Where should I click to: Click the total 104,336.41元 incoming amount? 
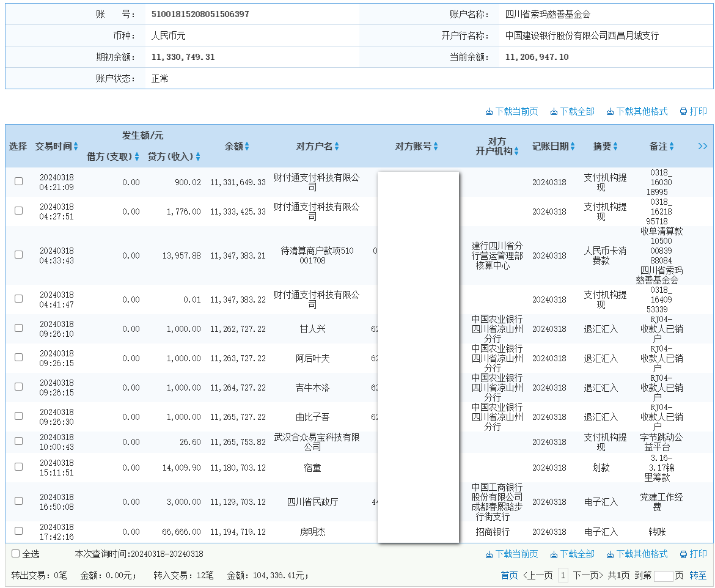(x=278, y=576)
